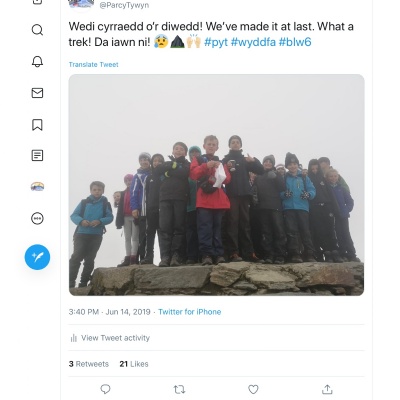Open Messages envelope icon
400x400 pixels.
37,93
